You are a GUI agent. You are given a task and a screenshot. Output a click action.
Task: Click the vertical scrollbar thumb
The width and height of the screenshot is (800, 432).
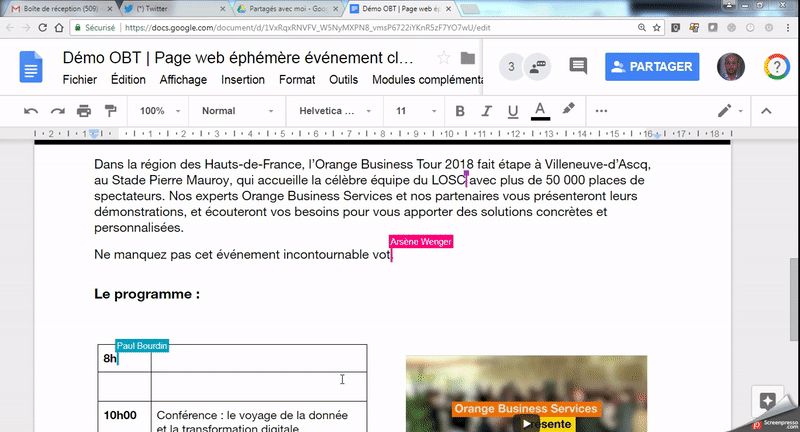(x=793, y=299)
